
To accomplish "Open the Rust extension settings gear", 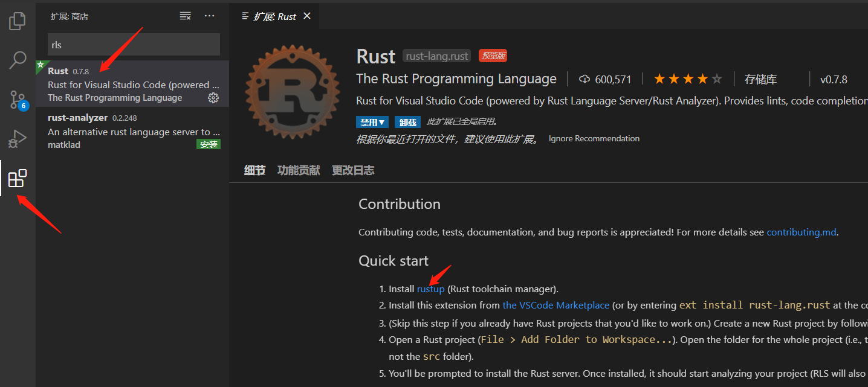I will pos(213,97).
